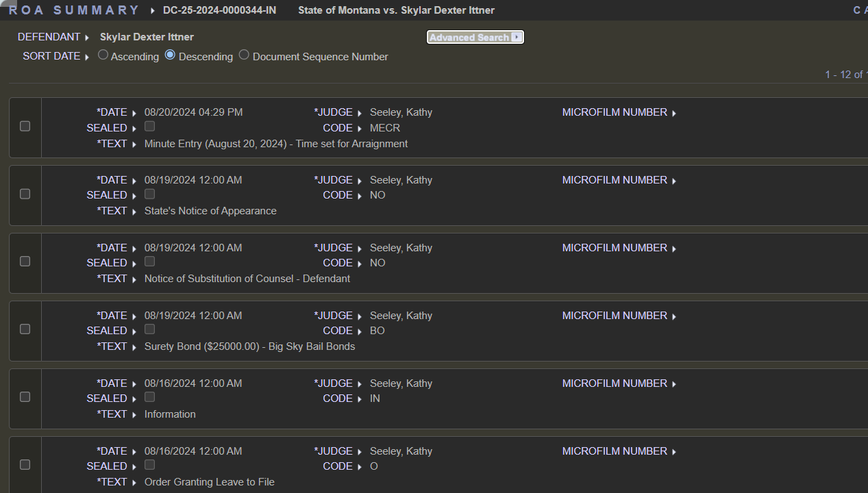Click date 08/20/2024 04:29 PM
The height and width of the screenshot is (493, 868).
(193, 112)
